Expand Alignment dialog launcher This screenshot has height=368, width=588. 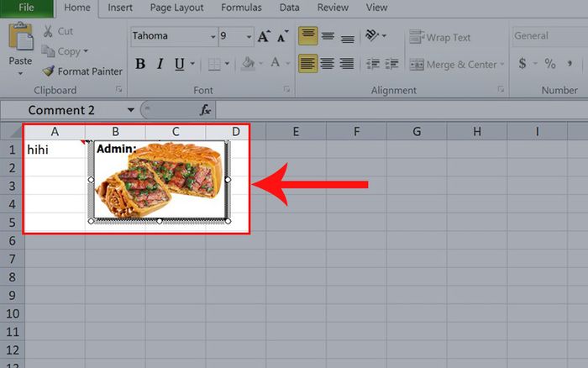pos(501,89)
